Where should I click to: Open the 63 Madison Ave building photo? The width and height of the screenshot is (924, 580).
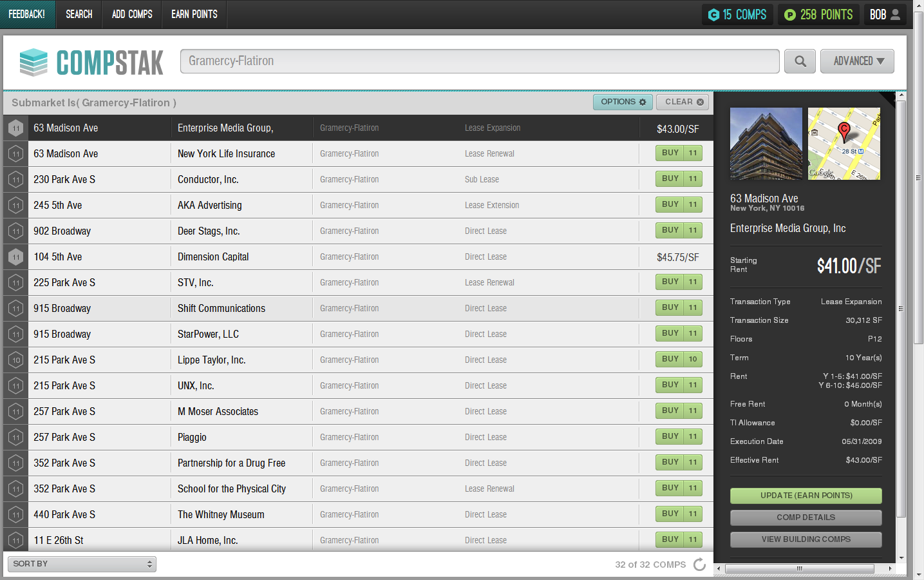pos(766,144)
